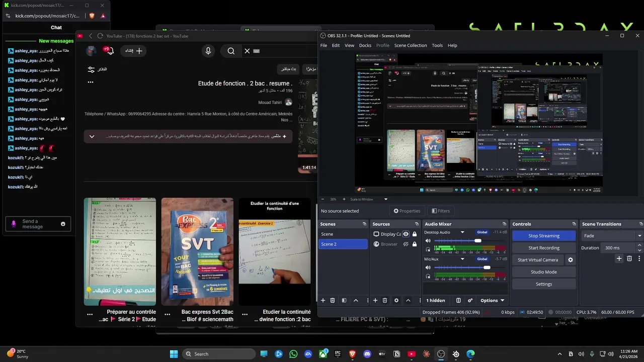This screenshot has height=362, width=644.
Task: Open Brave Shields icon in Kick window
Action: (92, 16)
